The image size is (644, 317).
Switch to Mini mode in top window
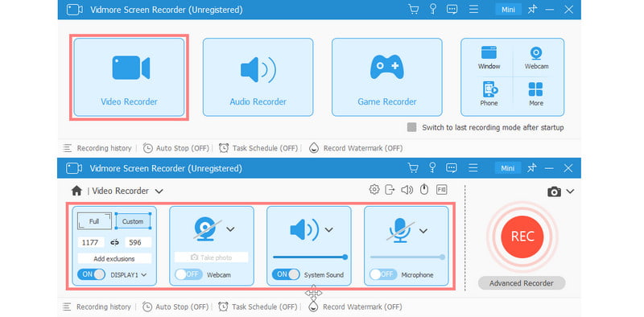coord(508,10)
